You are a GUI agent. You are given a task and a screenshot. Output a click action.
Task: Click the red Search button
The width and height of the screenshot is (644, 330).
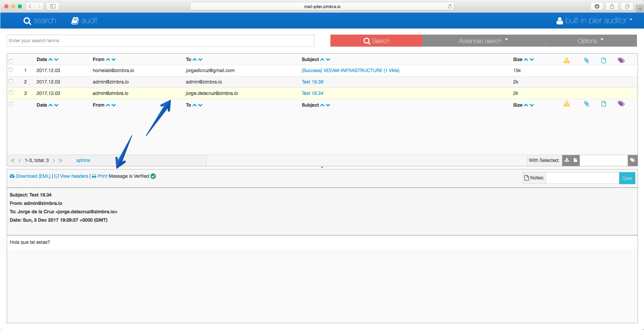376,41
